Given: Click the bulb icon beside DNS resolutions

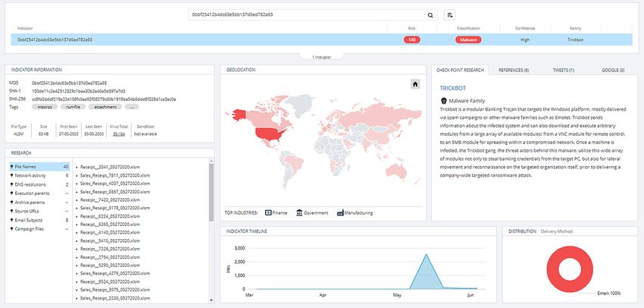Looking at the screenshot, I should coord(12,184).
